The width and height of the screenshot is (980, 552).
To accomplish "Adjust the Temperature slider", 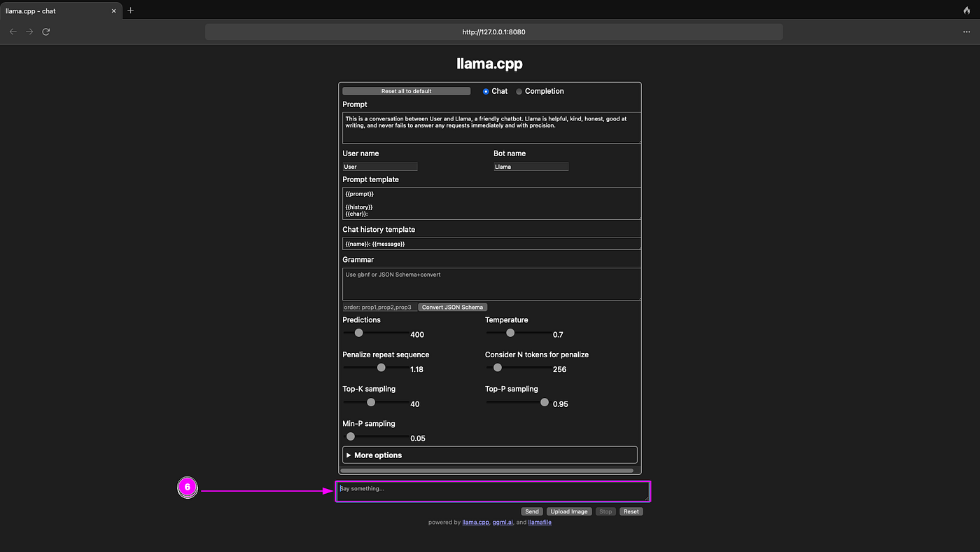I will point(519,333).
